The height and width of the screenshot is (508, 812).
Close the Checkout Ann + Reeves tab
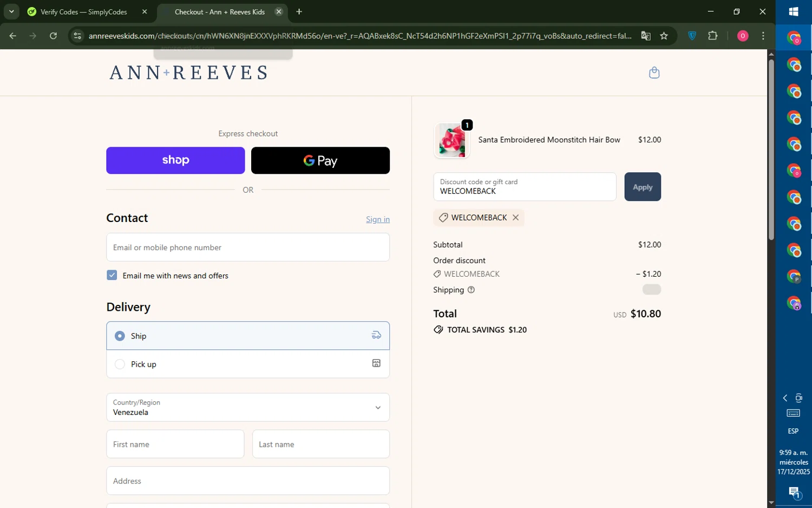point(278,12)
